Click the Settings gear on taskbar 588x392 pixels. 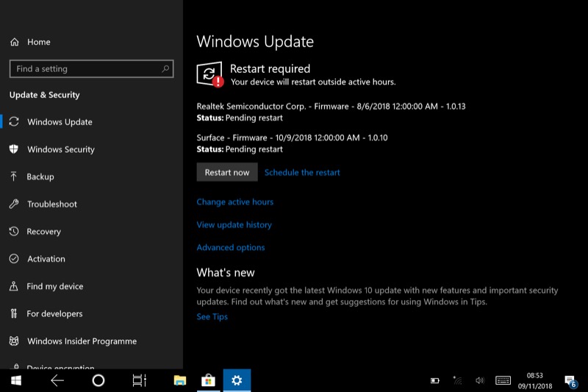[x=237, y=380]
